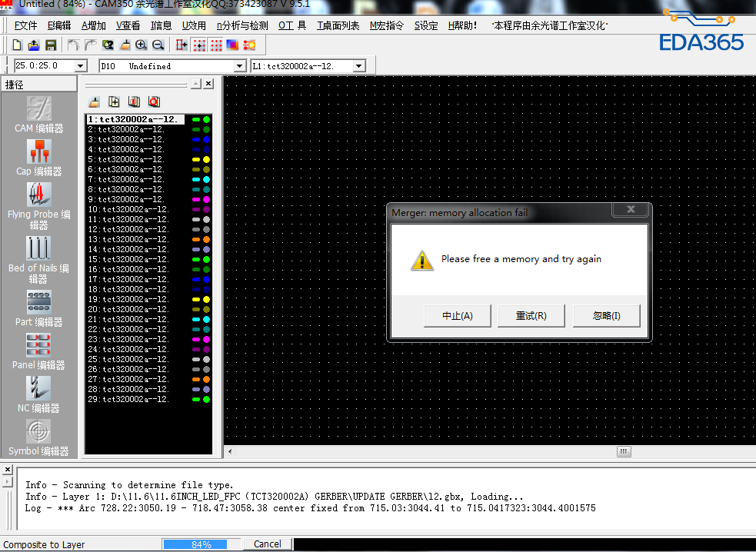Open the Panel editor shortcut
756x552 pixels.
point(38,351)
